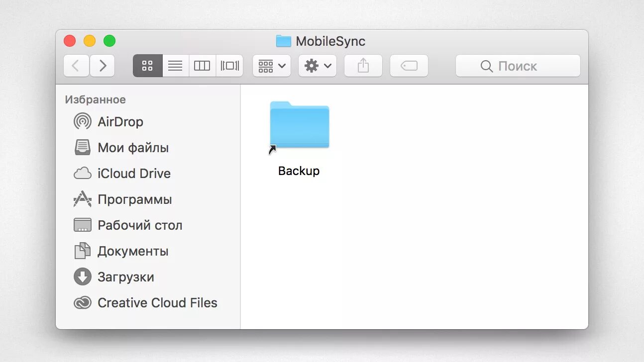Viewport: 644px width, 362px height.
Task: Open the gear Action menu
Action: click(x=318, y=66)
